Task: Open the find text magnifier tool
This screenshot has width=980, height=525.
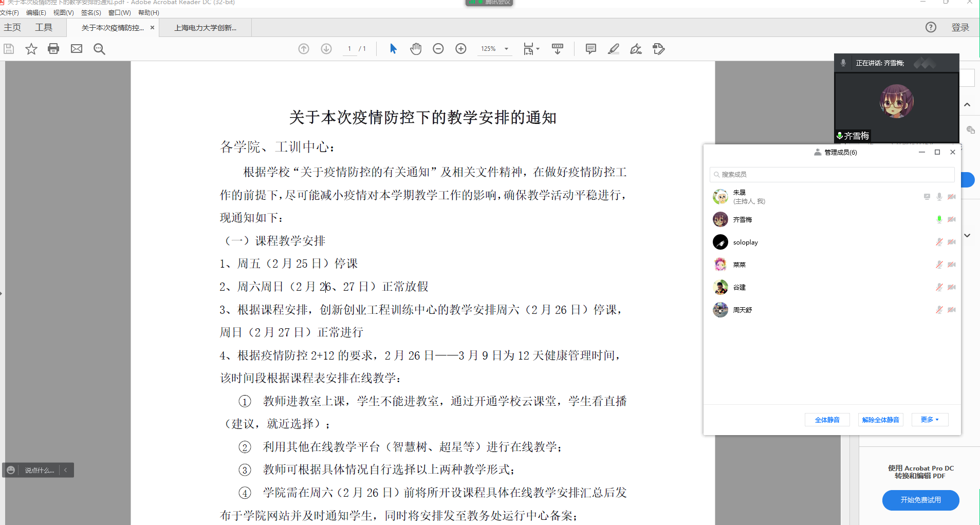Action: [99, 49]
